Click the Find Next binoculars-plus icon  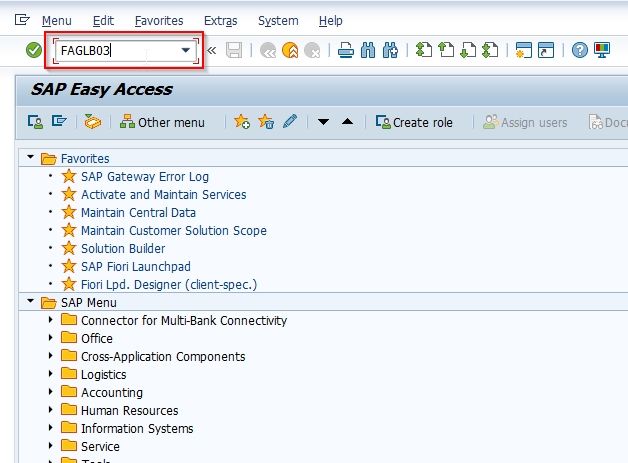tap(390, 50)
